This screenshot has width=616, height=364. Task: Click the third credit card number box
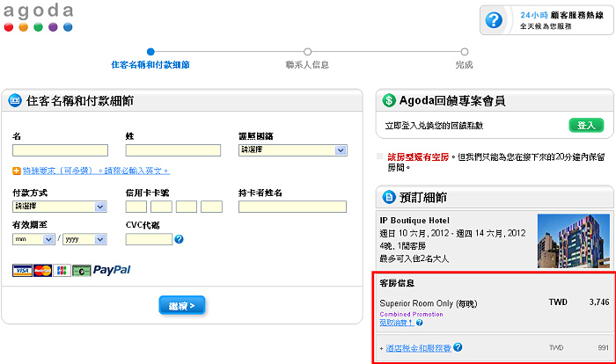187,207
